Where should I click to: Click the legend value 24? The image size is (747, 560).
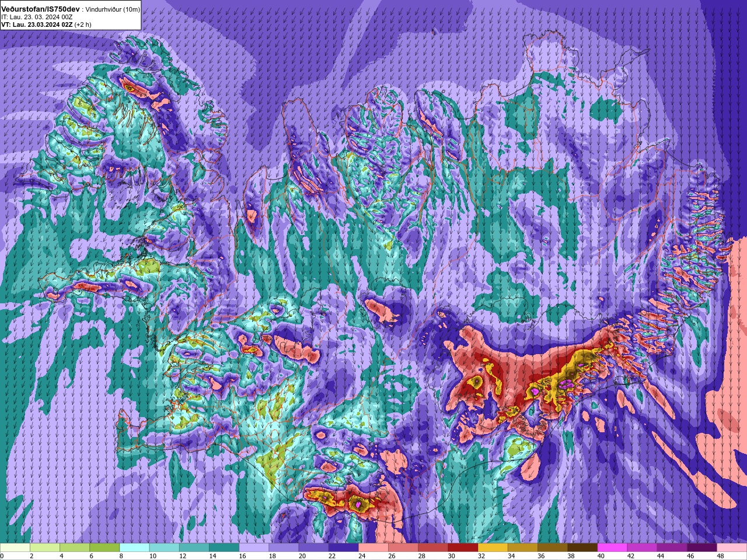pos(362,556)
